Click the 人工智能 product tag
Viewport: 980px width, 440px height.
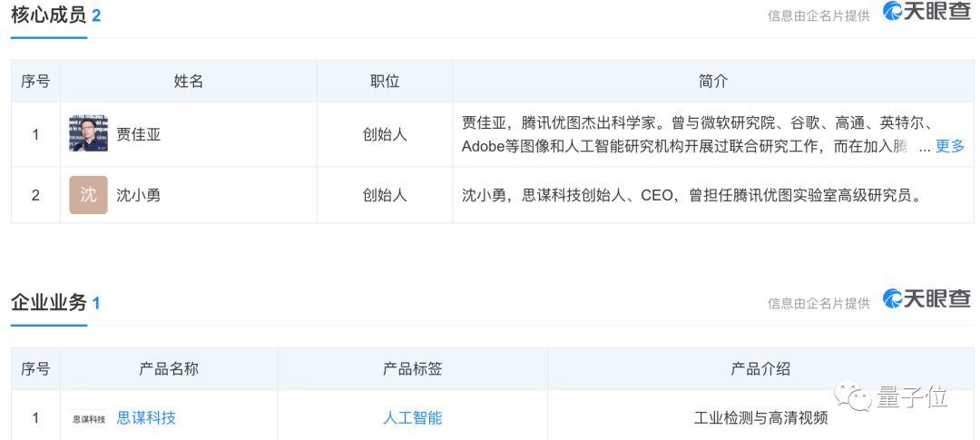(413, 417)
